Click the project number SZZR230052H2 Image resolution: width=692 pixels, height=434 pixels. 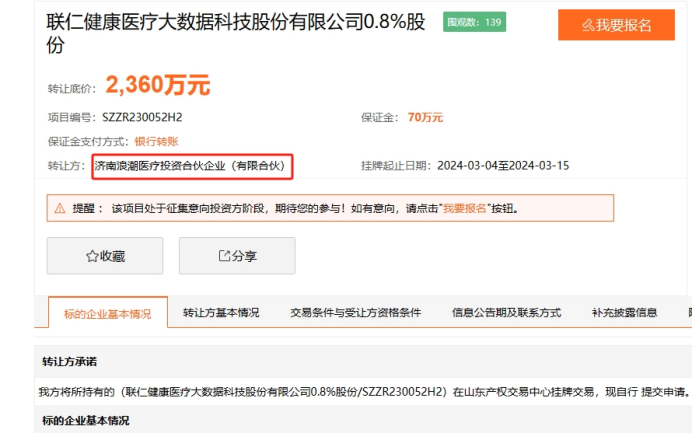tap(142, 117)
